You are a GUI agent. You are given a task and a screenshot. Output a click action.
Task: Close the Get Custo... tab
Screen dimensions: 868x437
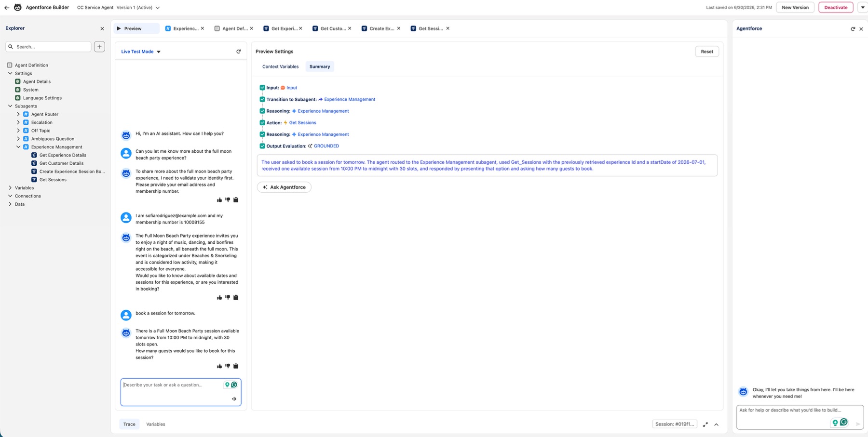point(350,28)
